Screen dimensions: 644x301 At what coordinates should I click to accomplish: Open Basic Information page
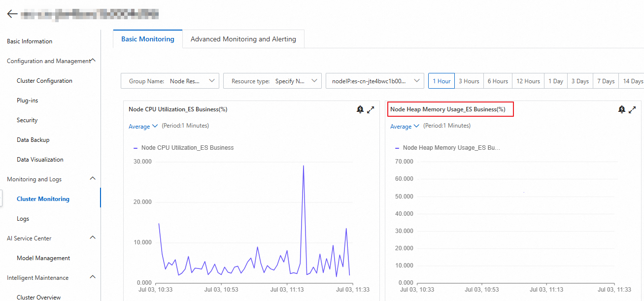[30, 41]
